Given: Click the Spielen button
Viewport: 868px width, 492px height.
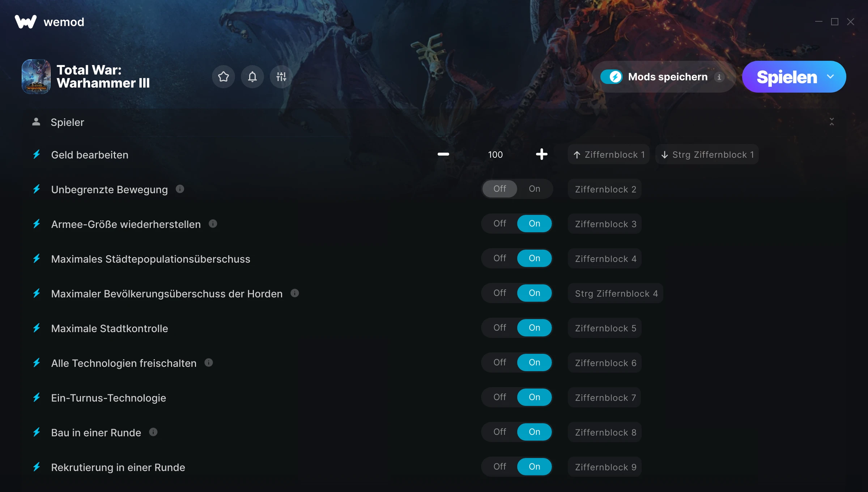Looking at the screenshot, I should point(787,77).
